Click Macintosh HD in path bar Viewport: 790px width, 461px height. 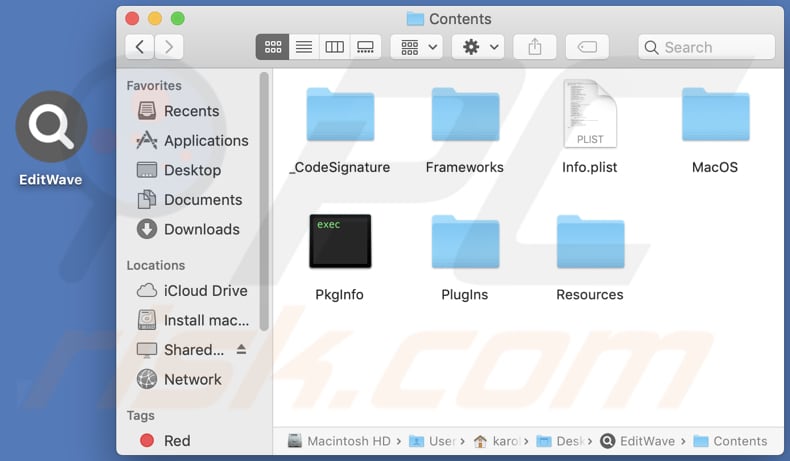click(x=339, y=441)
